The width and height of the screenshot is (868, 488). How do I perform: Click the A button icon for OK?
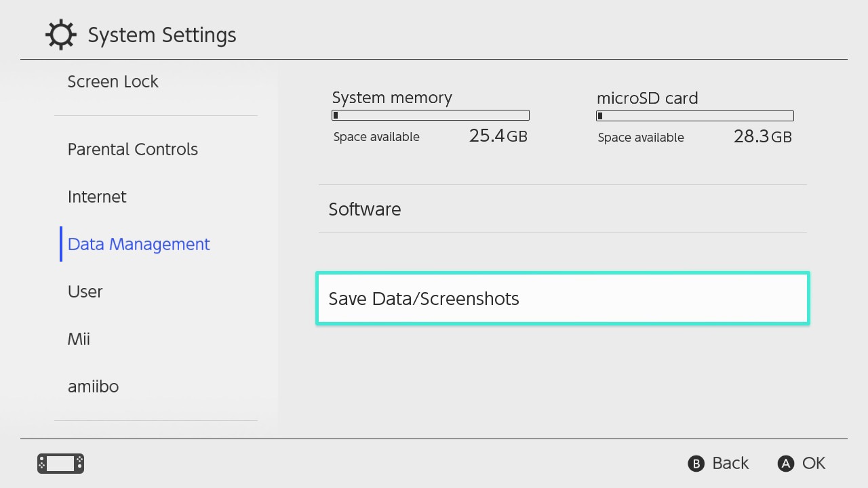coord(786,464)
